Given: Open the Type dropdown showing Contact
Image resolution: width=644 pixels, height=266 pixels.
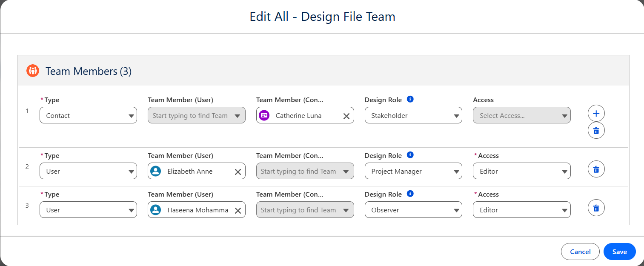Looking at the screenshot, I should click(88, 115).
